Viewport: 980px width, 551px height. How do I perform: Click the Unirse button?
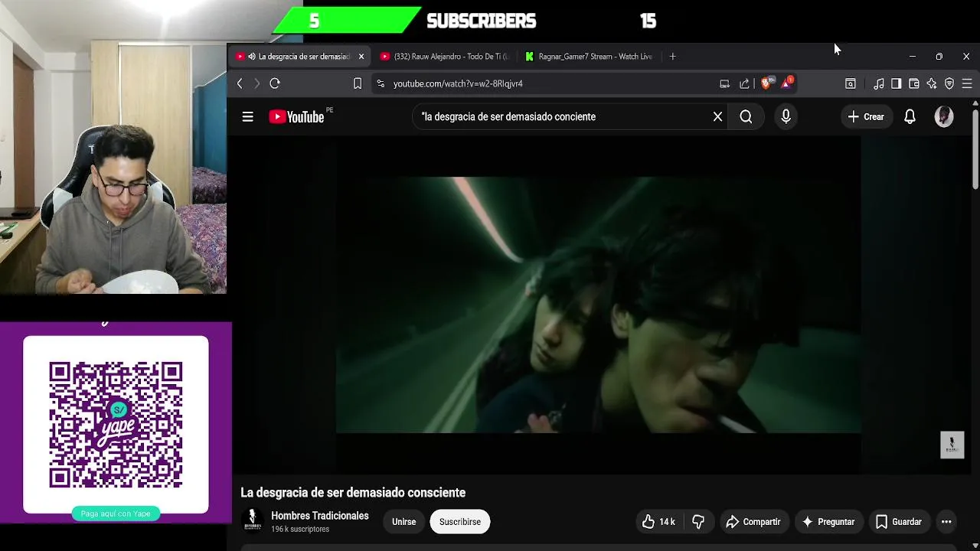coord(403,522)
